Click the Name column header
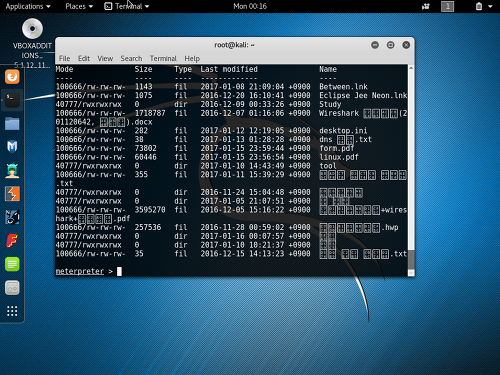The height and width of the screenshot is (375, 500). click(328, 69)
